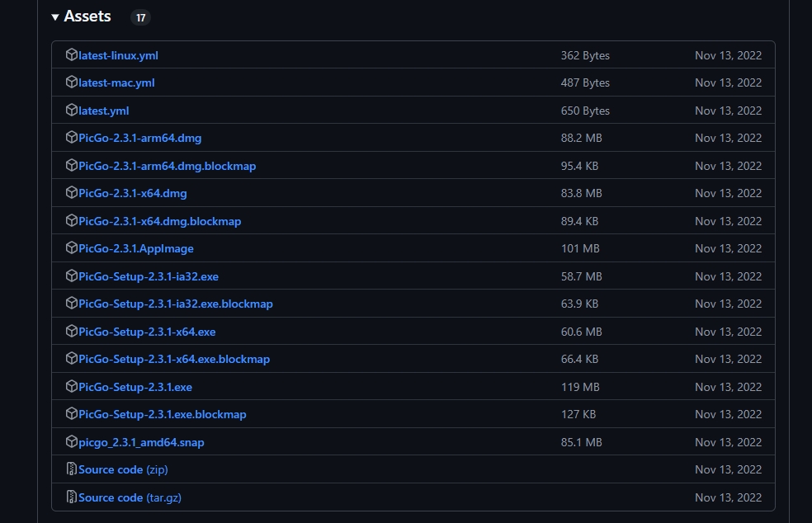Download latest-mac.yml file

tap(116, 82)
